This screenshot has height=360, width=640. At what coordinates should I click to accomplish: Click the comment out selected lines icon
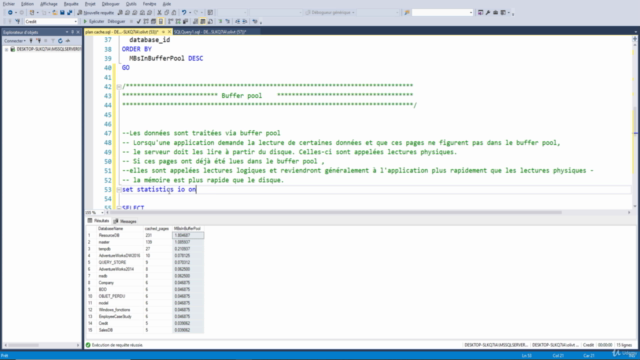coord(220,21)
